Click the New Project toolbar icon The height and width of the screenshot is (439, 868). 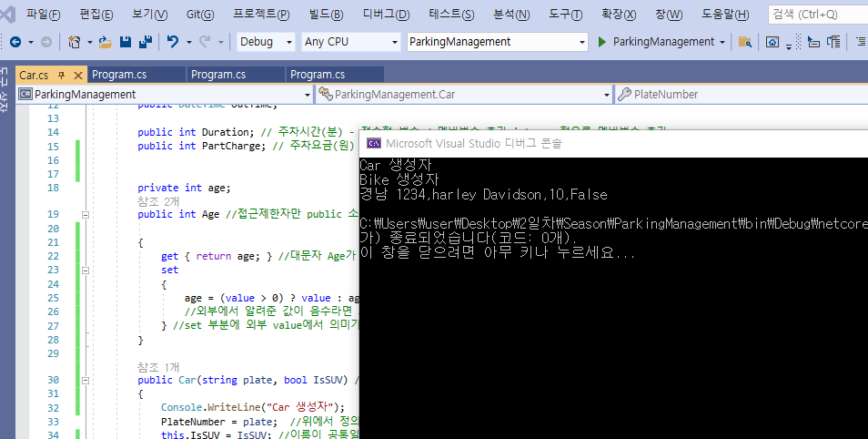click(x=74, y=42)
